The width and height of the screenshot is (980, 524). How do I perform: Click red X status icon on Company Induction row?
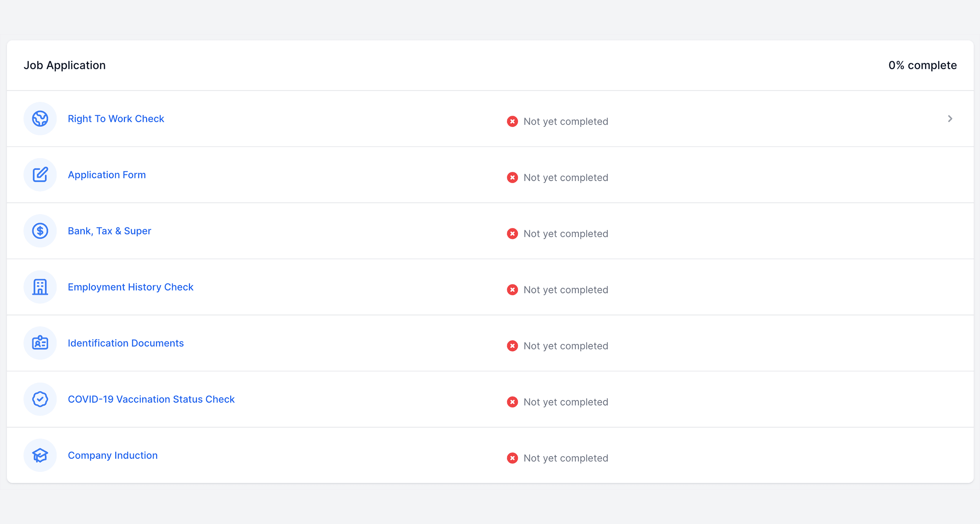coord(512,458)
